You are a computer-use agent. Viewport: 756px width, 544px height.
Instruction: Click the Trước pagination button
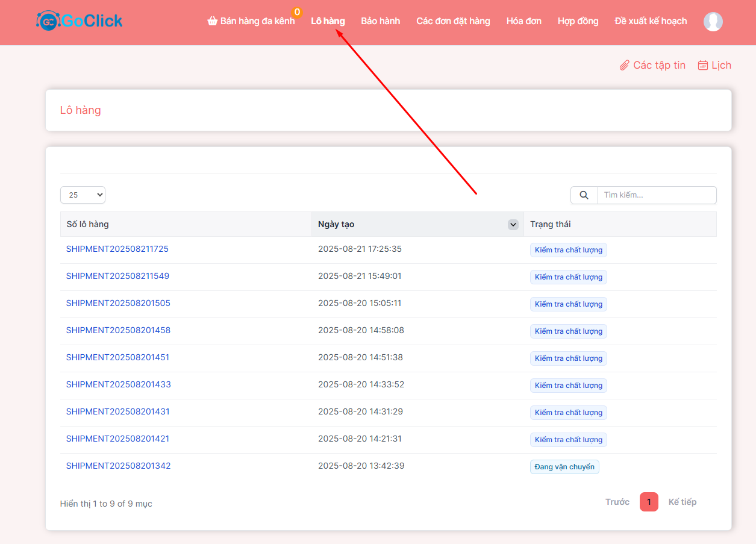click(617, 502)
